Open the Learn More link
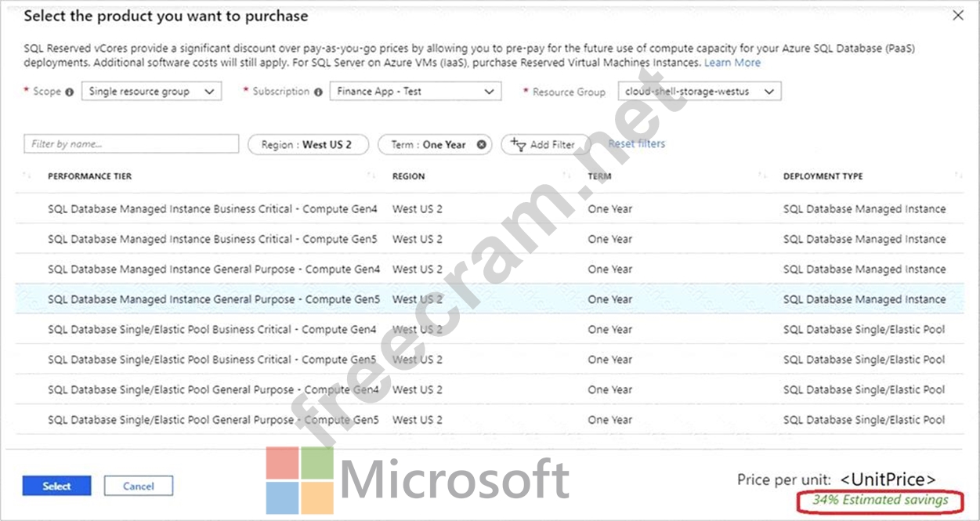Screen dimensions: 980x521 pyautogui.click(x=732, y=63)
